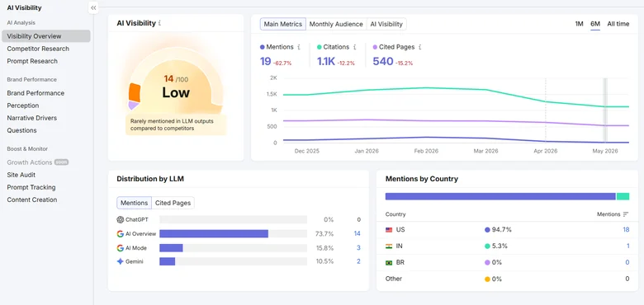Click the IN mentions count 1
644x305 pixels.
pyautogui.click(x=628, y=246)
